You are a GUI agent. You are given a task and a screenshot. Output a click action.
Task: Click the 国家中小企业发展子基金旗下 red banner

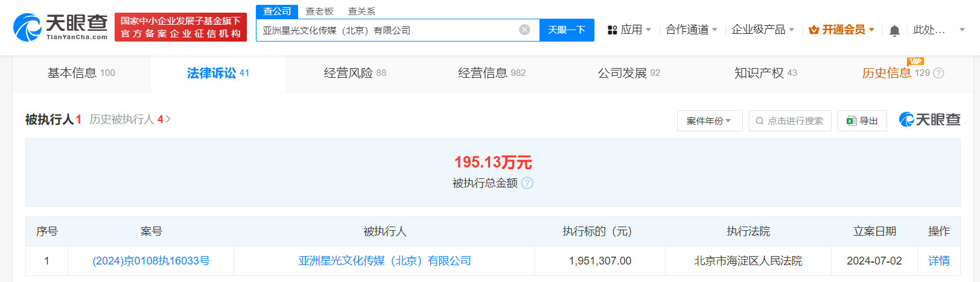click(x=180, y=27)
